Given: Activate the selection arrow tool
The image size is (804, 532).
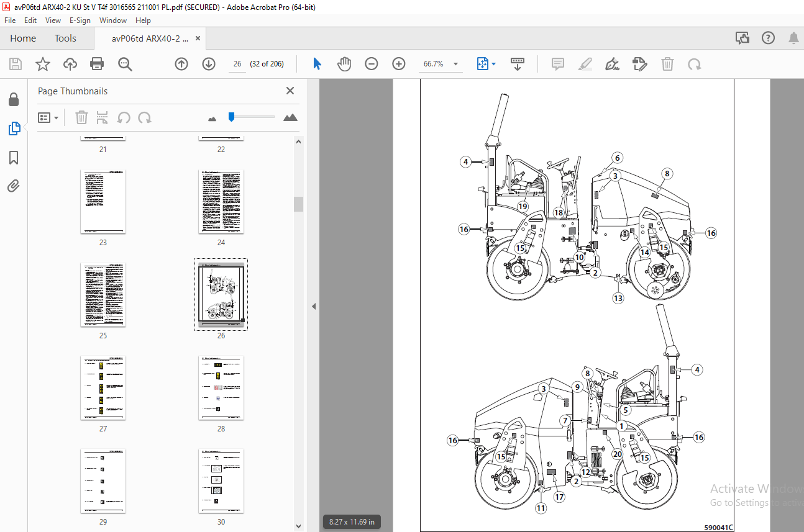Looking at the screenshot, I should pyautogui.click(x=317, y=64).
